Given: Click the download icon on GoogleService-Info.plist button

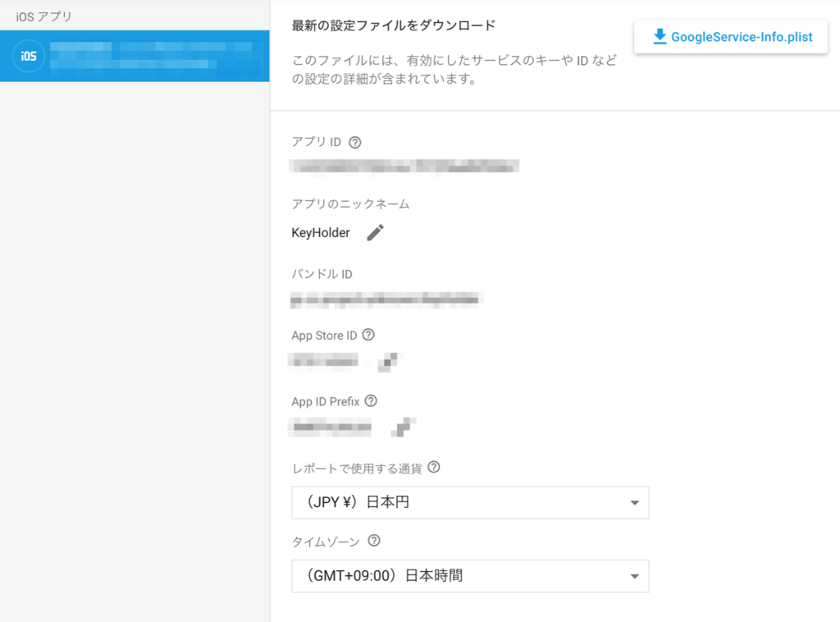Looking at the screenshot, I should click(x=657, y=36).
